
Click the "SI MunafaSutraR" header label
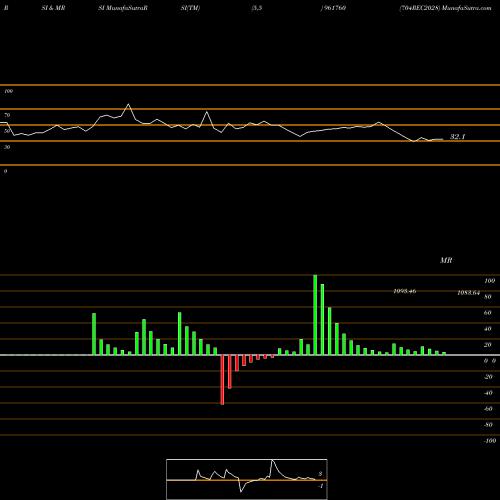point(123,8)
